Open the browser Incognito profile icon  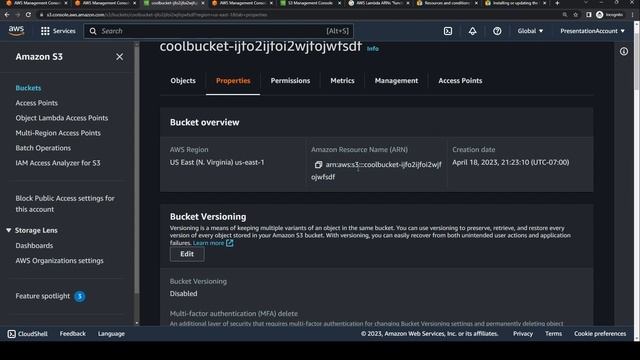pyautogui.click(x=609, y=15)
